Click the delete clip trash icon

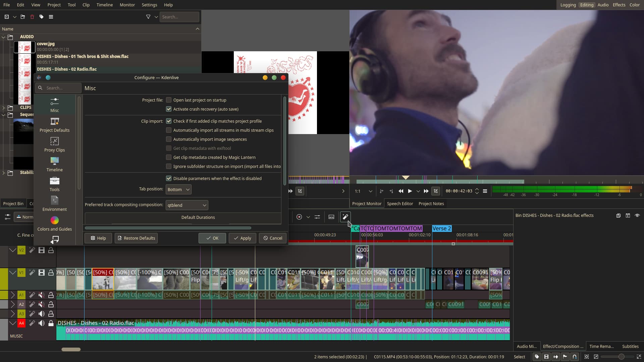pos(32,17)
